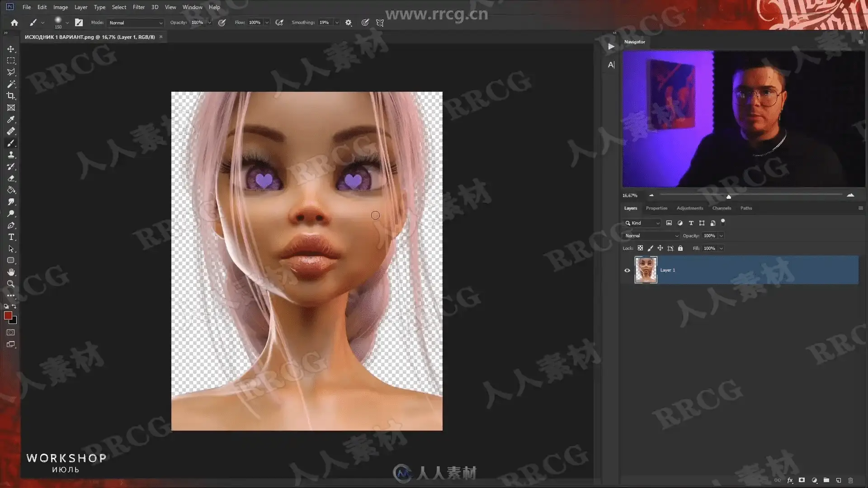
Task: Select the Move tool
Action: click(x=11, y=49)
